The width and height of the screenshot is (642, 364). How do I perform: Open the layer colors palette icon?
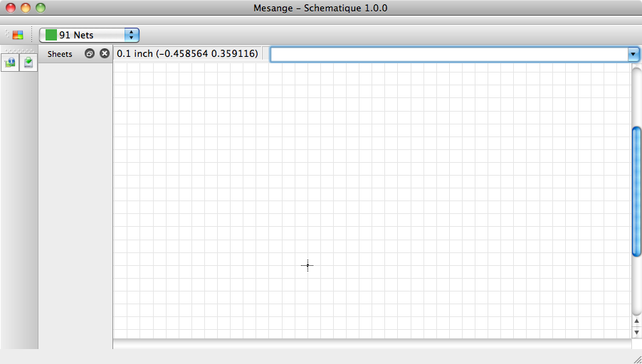(x=18, y=35)
